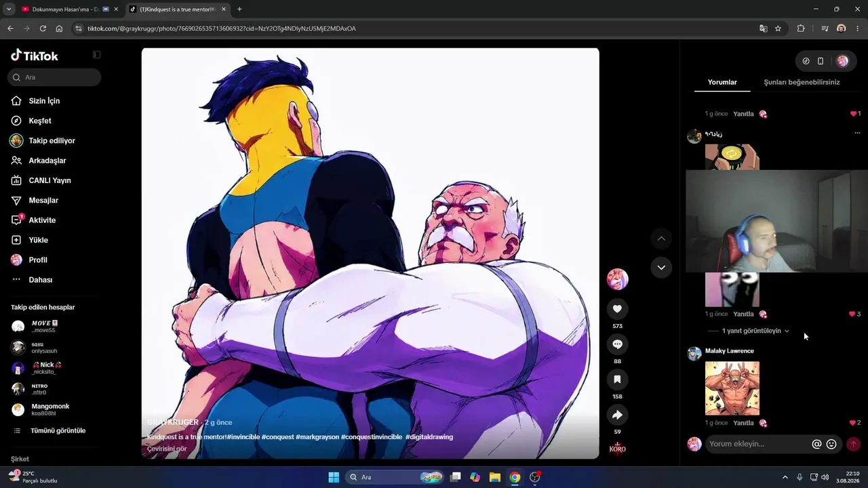Screen dimensions: 868x488
Task: Like the top comment with 1 like
Action: 853,114
